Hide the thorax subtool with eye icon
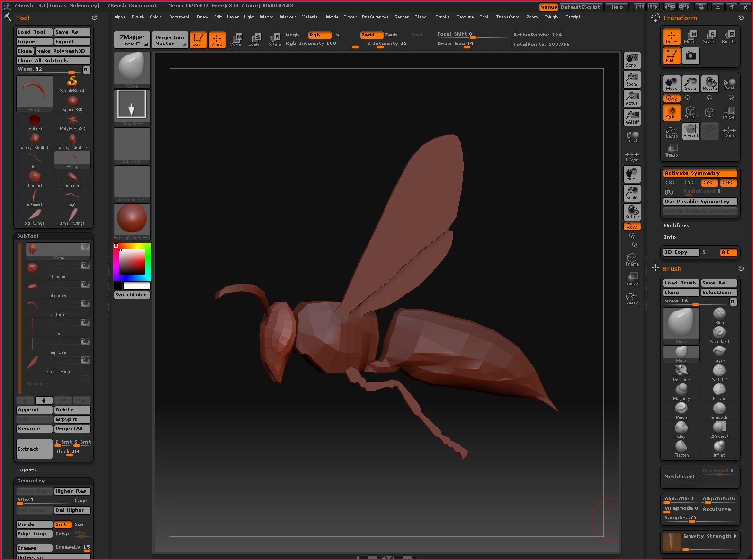 pyautogui.click(x=85, y=266)
